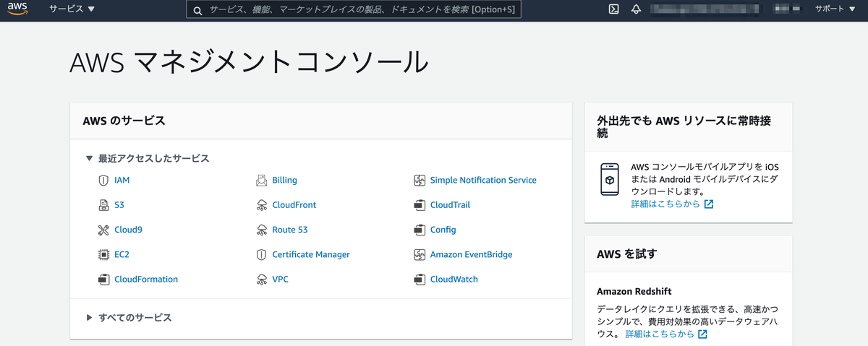The image size is (868, 346).
Task: Click the AWS を試す heading
Action: (x=627, y=254)
